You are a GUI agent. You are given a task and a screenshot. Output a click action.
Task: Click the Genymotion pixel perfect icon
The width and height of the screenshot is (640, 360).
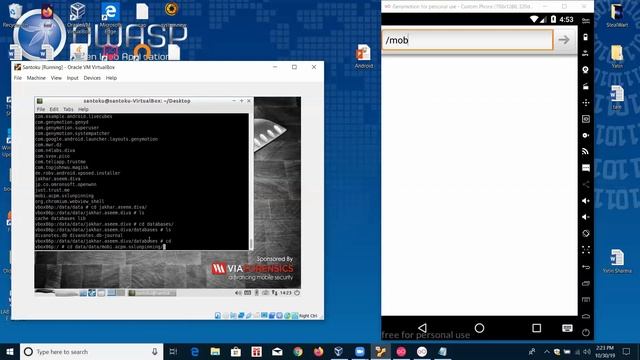pyautogui.click(x=586, y=250)
